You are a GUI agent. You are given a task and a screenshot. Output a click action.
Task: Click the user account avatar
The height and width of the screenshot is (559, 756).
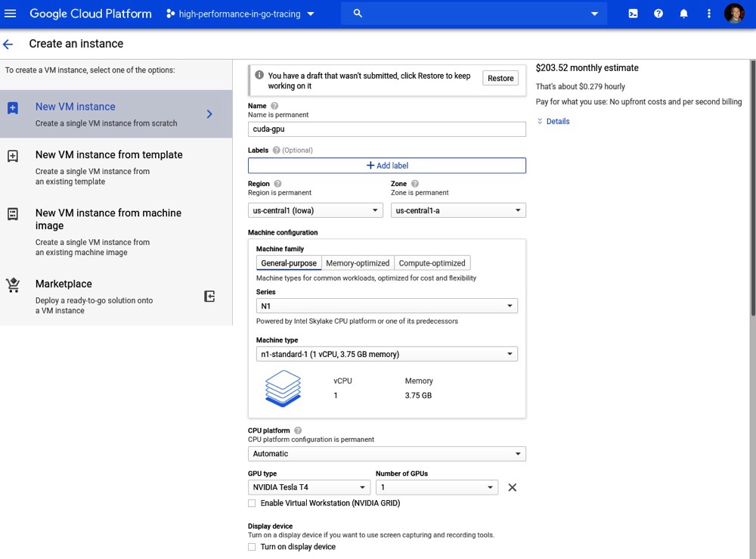coord(734,14)
